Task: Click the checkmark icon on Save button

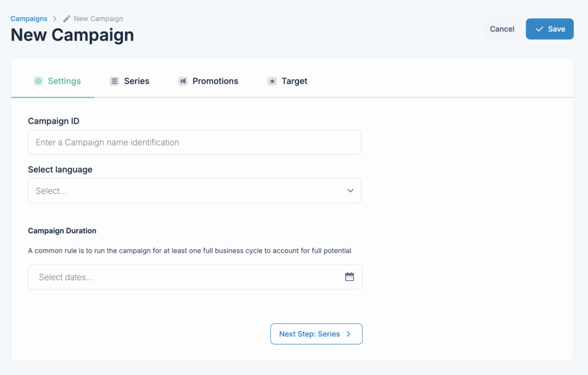Action: (539, 29)
